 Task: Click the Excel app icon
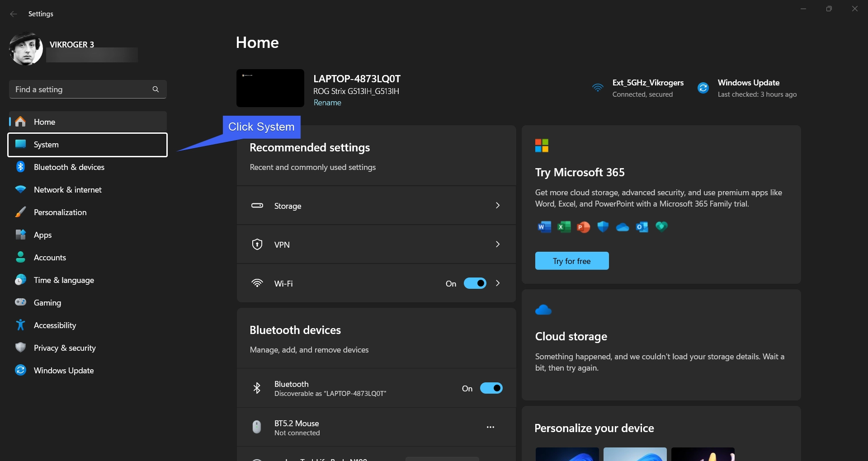point(564,227)
